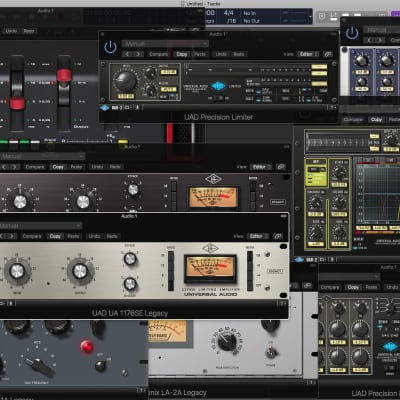Image resolution: width=400 pixels, height=400 pixels.
Task: Click the frequency graph in multiband plugin
Action: tap(377, 193)
